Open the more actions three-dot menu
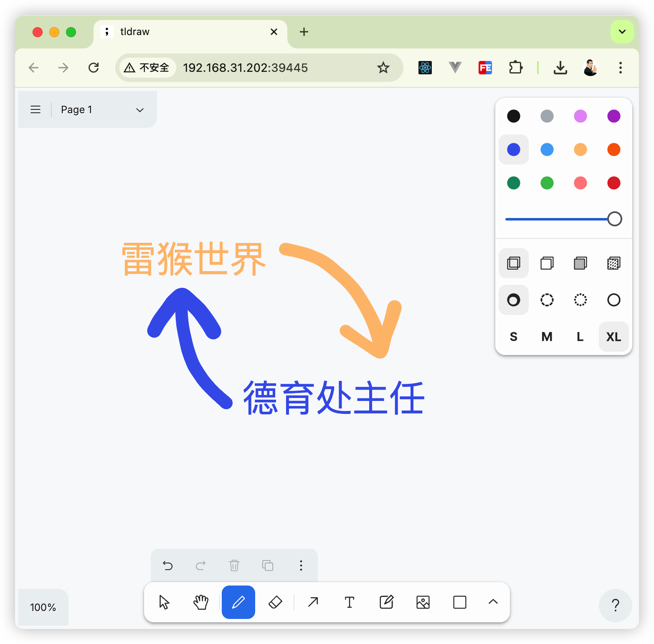Viewport: 654px width, 644px height. [x=301, y=565]
